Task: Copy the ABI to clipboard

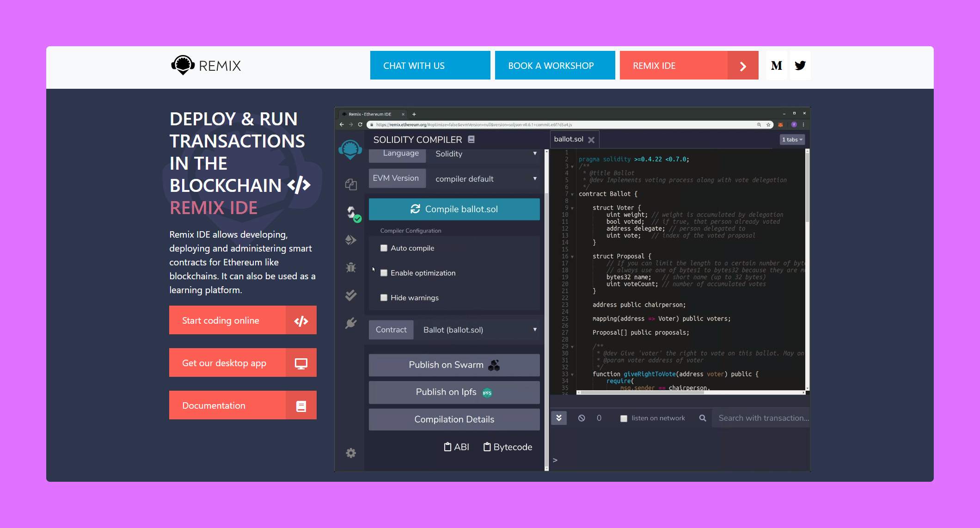Action: coord(456,447)
